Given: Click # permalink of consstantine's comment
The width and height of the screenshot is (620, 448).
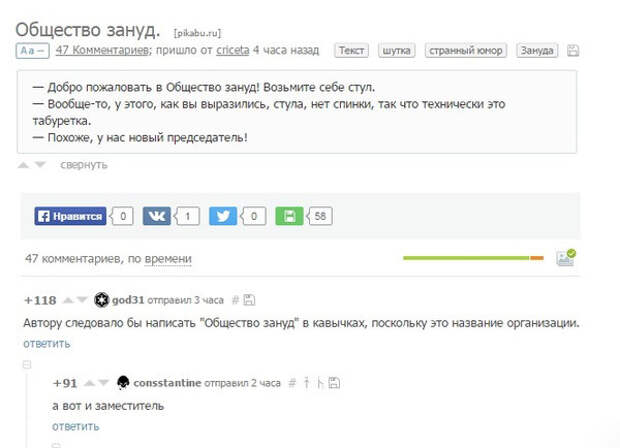Looking at the screenshot, I should pyautogui.click(x=292, y=383).
